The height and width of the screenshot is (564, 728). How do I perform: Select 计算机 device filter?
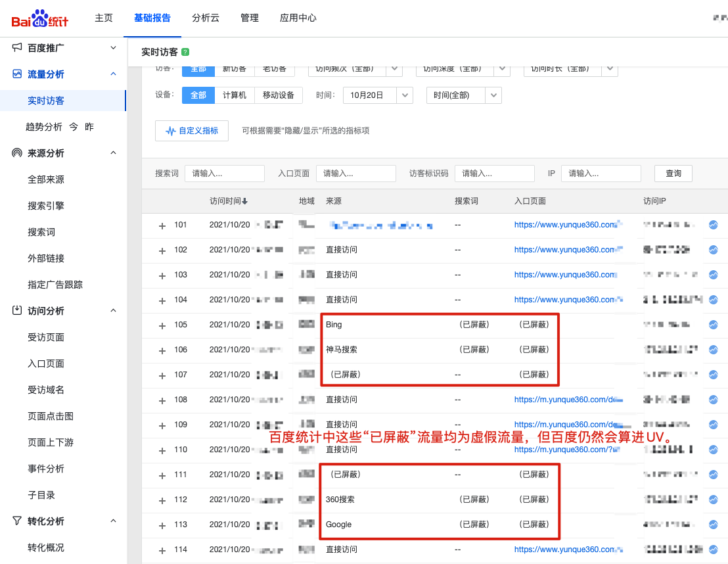235,95
